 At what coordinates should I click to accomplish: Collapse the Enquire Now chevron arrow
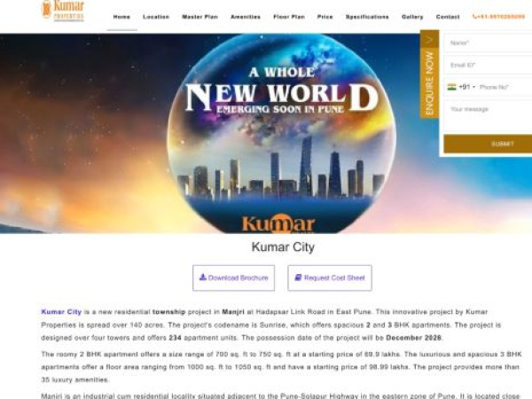pos(429,40)
